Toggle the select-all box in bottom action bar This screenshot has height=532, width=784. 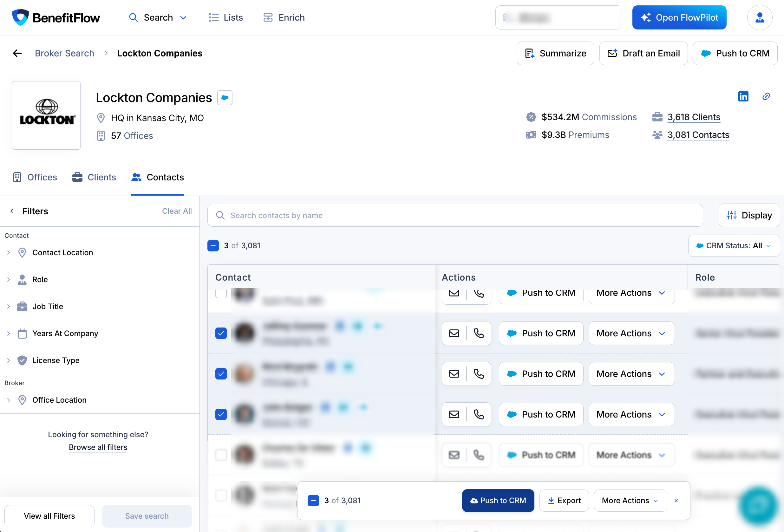pos(313,501)
